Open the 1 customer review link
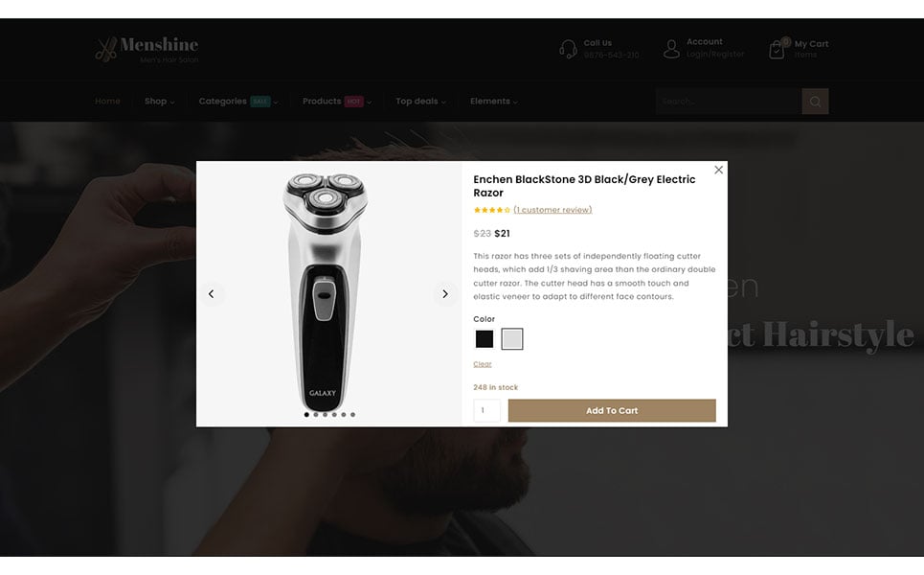 (552, 210)
